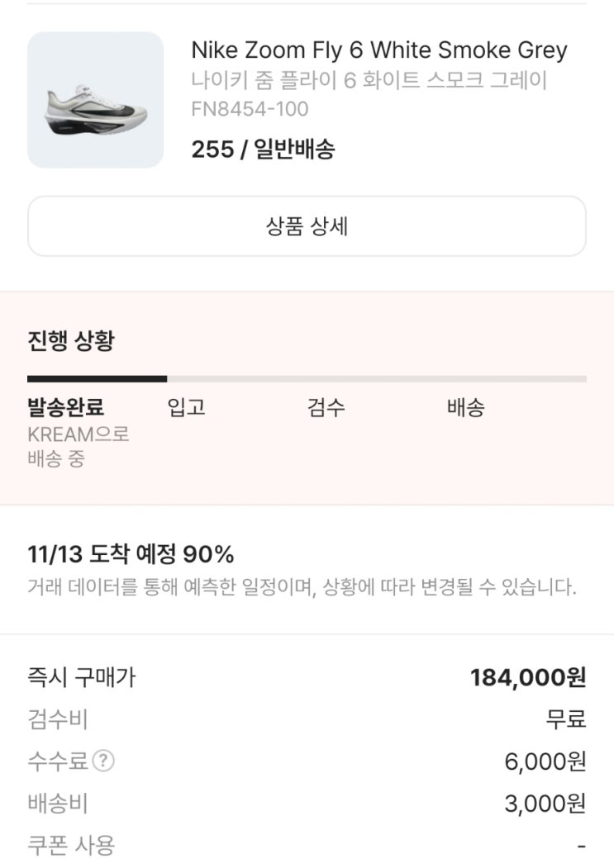Click the 6,000원 fee amount
Screen dimensions: 614x868
tap(545, 761)
